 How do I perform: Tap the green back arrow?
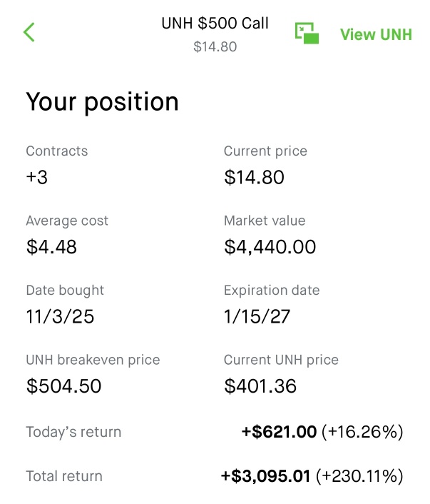point(29,32)
